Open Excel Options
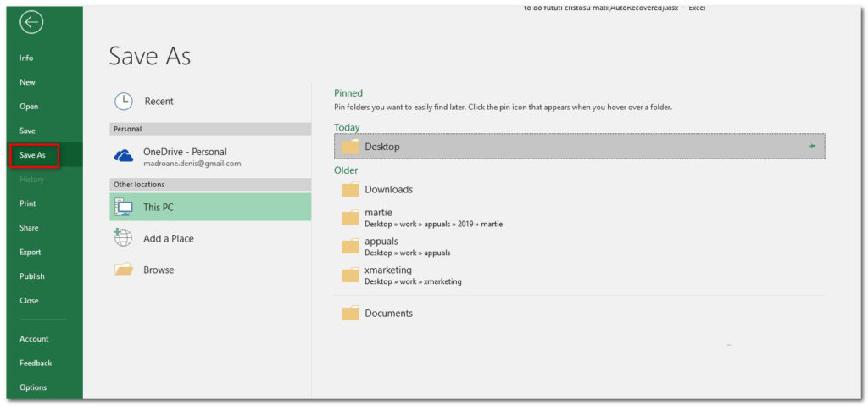Viewport: 868px width, 406px height. point(33,387)
